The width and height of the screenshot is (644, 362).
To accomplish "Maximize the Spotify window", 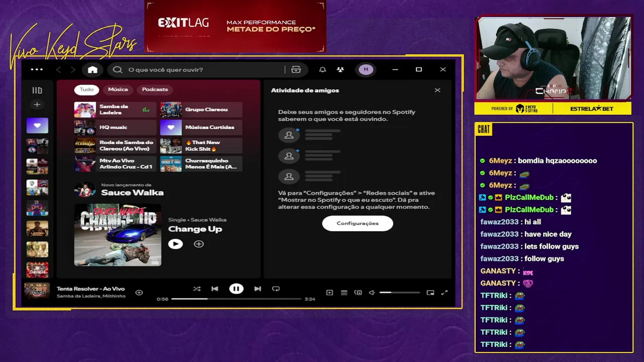I will [x=419, y=69].
